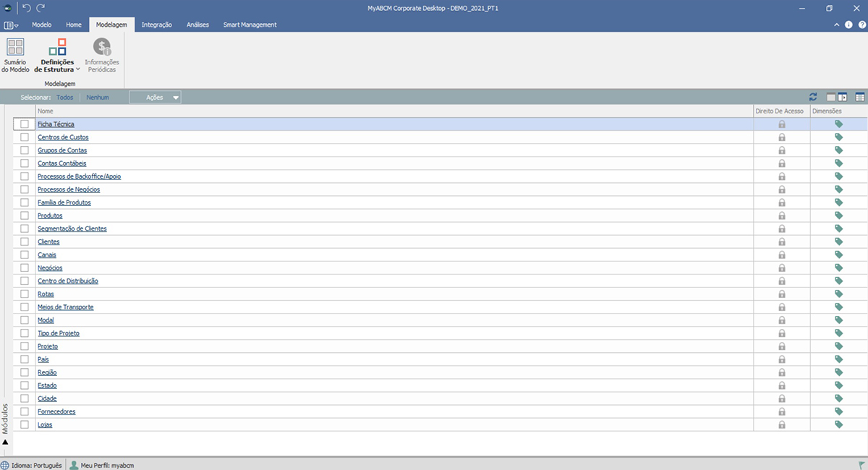Click the Definições de Estrutura ribbon icon
This screenshot has width=868, height=470.
tap(57, 48)
